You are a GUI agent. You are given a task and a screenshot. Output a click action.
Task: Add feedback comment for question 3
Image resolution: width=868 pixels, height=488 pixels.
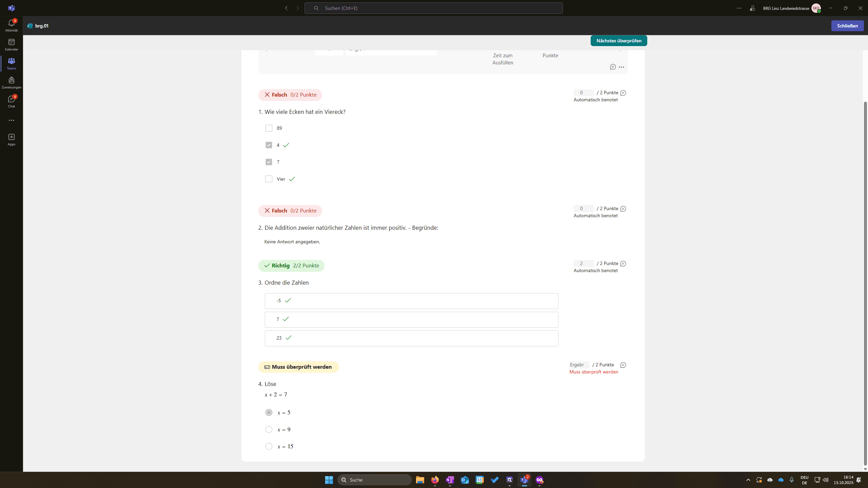(623, 264)
